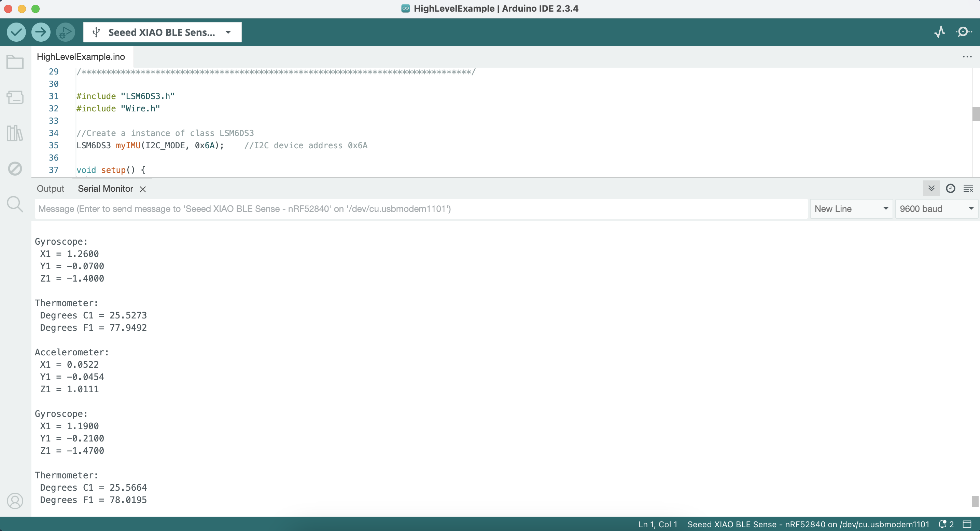
Task: Start the debugger with the Debug icon
Action: click(66, 32)
